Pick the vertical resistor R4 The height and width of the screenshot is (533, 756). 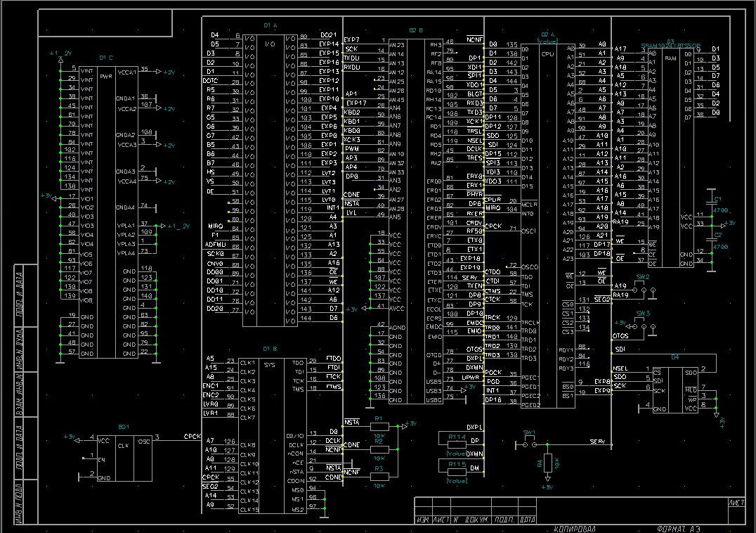point(548,463)
